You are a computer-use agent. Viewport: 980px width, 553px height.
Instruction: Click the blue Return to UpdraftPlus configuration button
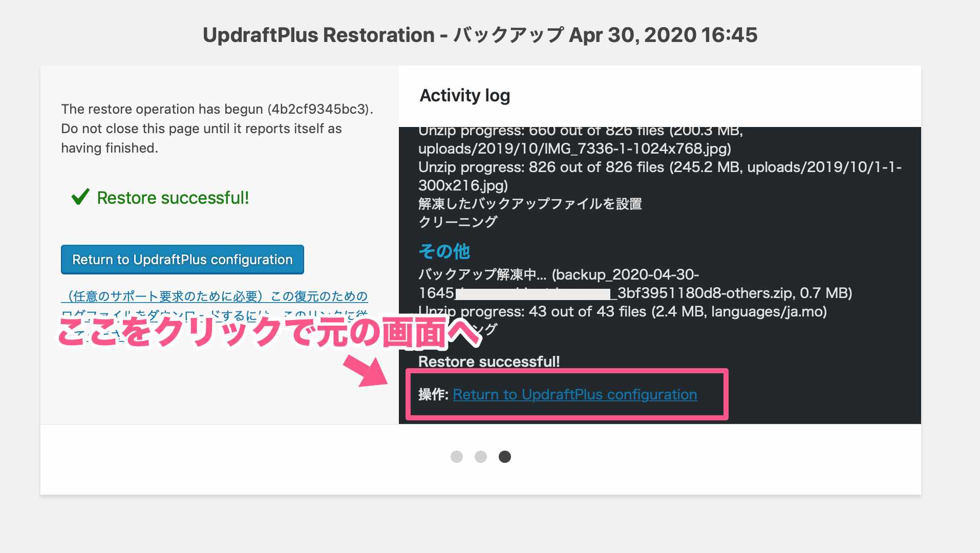182,260
